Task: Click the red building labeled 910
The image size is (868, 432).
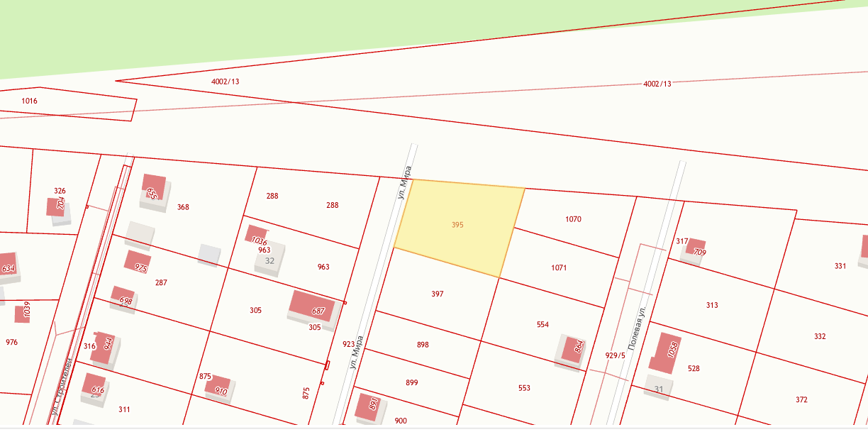Action: (x=218, y=387)
